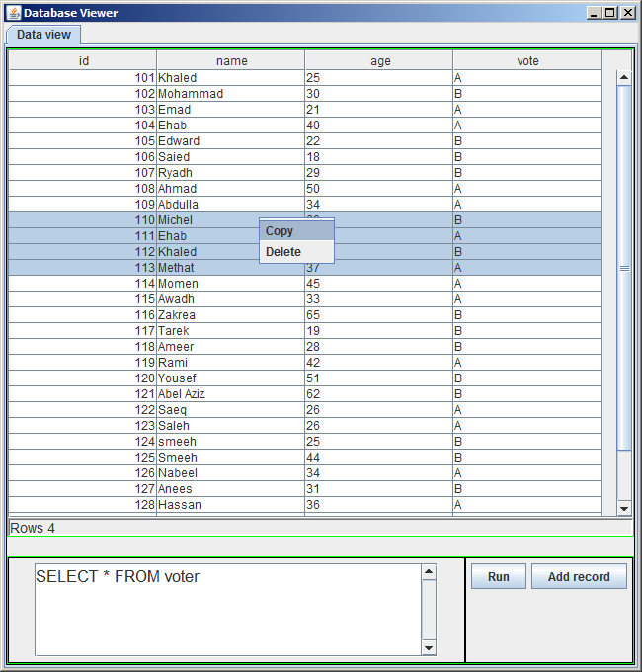Select the name cell 'Anees'
The image size is (642, 672).
[x=231, y=489]
